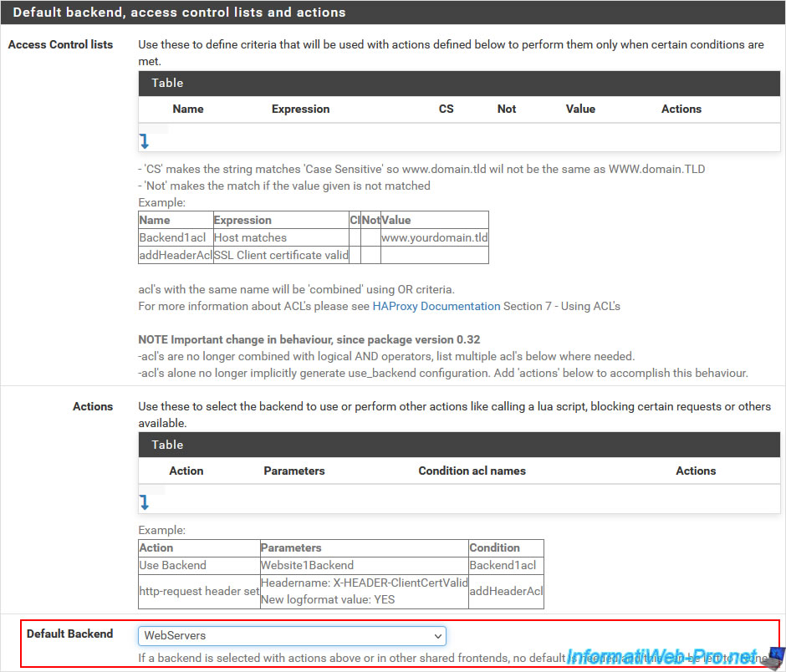Select the NOTE Important change in behaviour heading
This screenshot has height=672, width=786.
[309, 339]
